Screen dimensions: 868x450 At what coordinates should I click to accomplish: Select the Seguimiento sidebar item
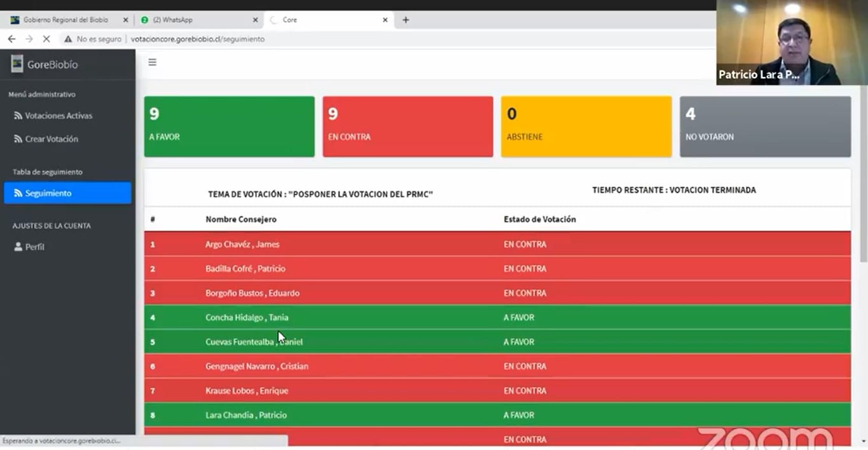pyautogui.click(x=67, y=193)
